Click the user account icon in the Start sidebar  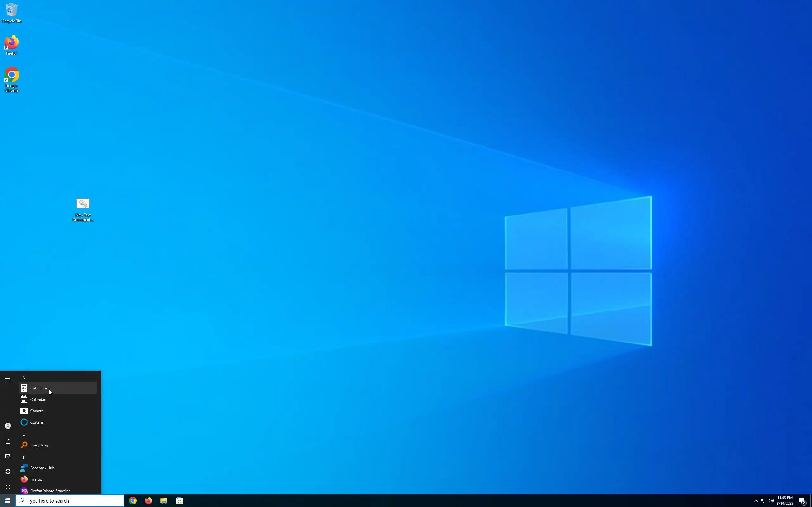click(8, 426)
